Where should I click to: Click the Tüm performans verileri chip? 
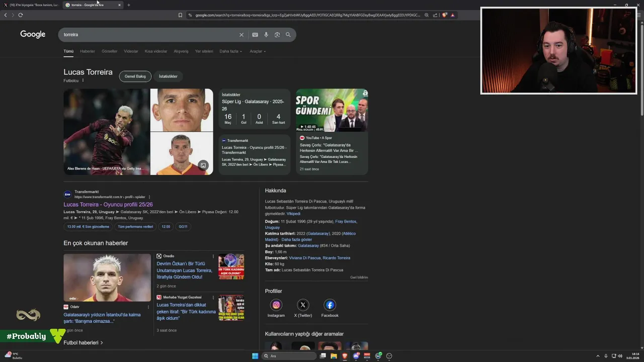coord(135,227)
